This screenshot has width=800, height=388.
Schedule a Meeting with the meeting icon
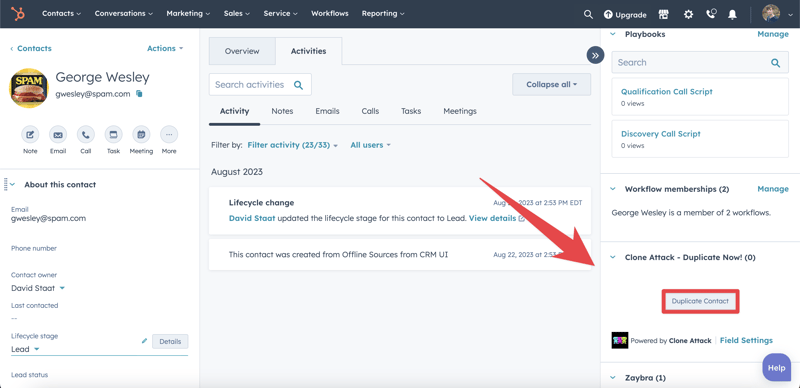(141, 135)
